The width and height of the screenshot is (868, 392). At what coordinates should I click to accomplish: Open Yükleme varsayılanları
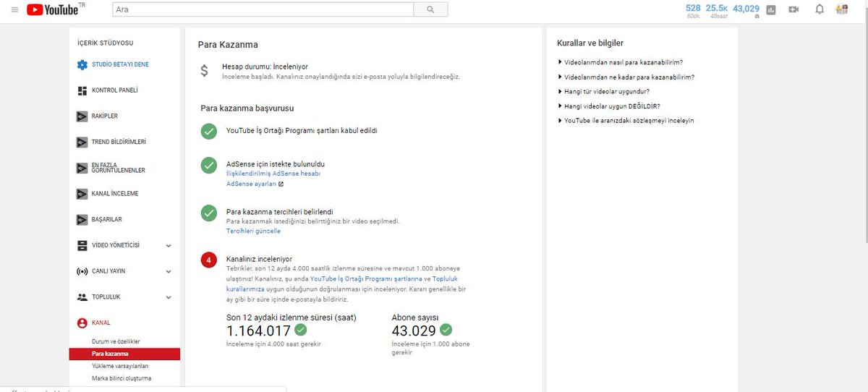[x=120, y=366]
